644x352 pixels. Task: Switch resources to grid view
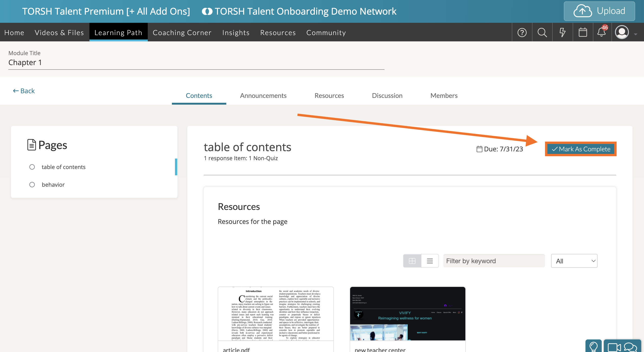tap(412, 261)
